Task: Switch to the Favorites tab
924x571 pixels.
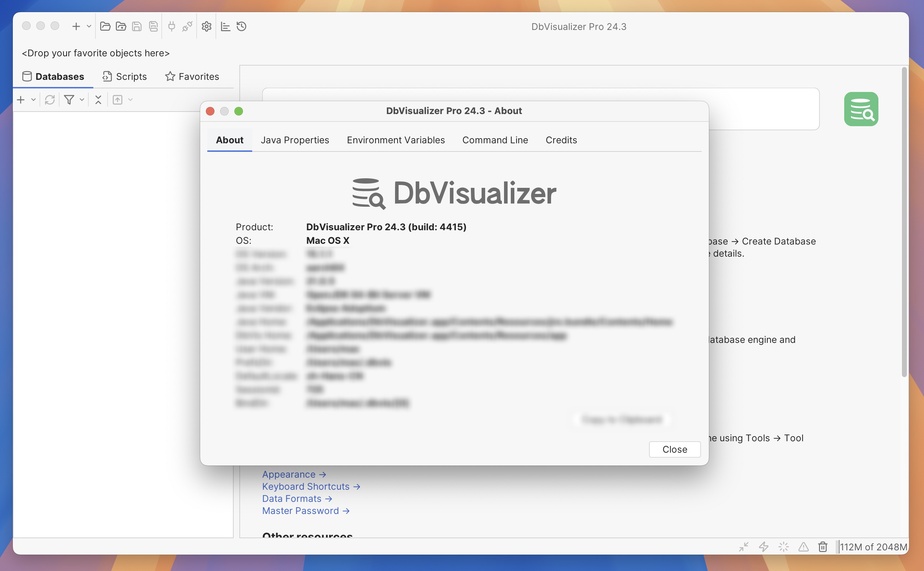Action: click(192, 77)
